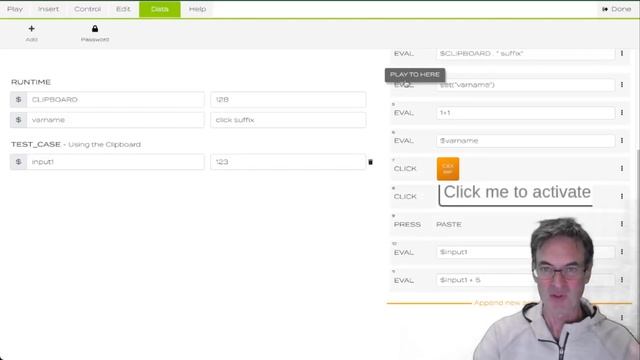Edit the 'click suffix' value field
Screen dimensions: 640x360
[x=288, y=120]
